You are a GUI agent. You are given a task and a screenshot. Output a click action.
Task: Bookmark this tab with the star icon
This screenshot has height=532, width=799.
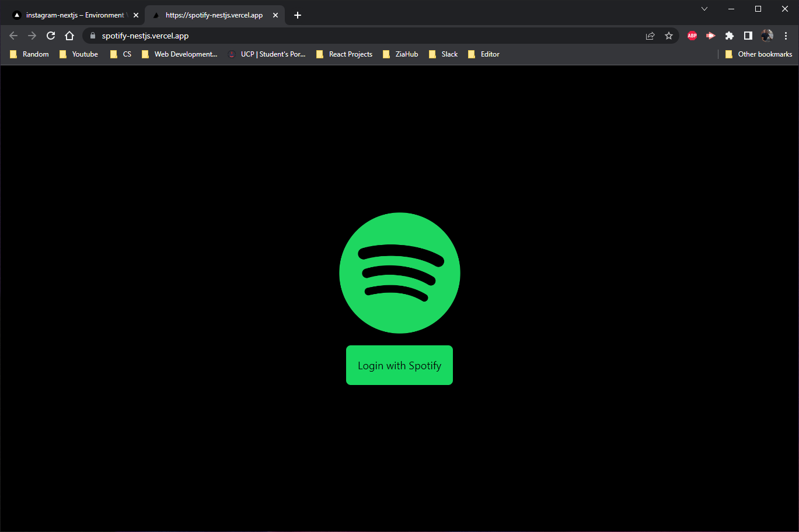(669, 36)
